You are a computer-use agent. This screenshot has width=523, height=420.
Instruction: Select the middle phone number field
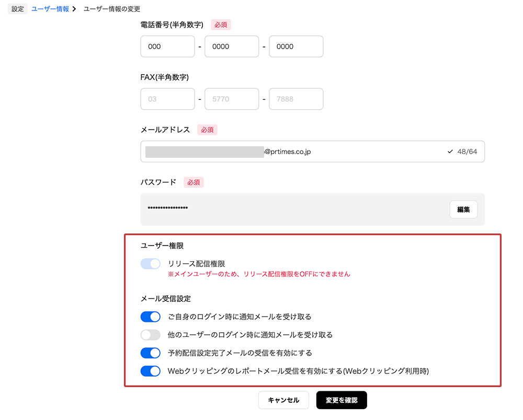pyautogui.click(x=232, y=46)
